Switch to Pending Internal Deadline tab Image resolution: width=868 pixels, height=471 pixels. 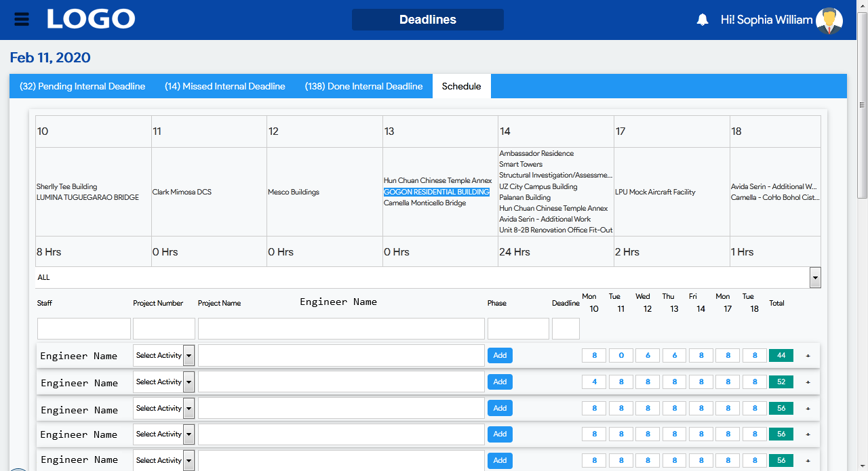click(x=82, y=87)
